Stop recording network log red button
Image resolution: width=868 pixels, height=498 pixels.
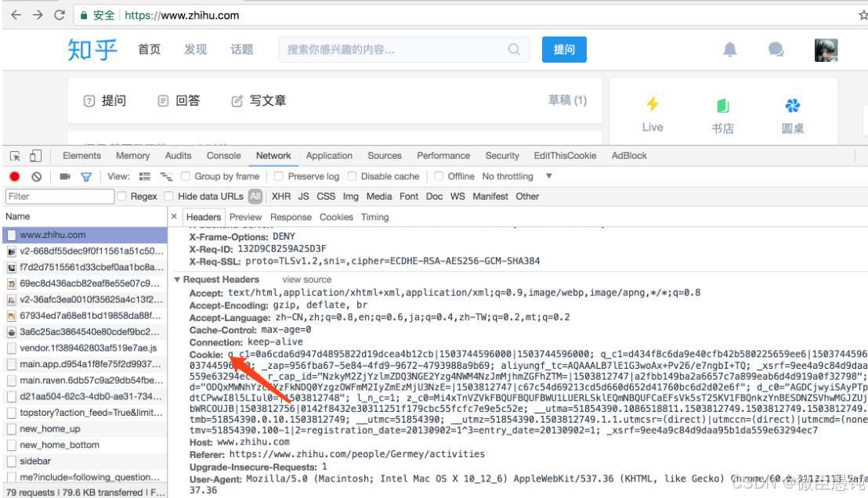[15, 176]
